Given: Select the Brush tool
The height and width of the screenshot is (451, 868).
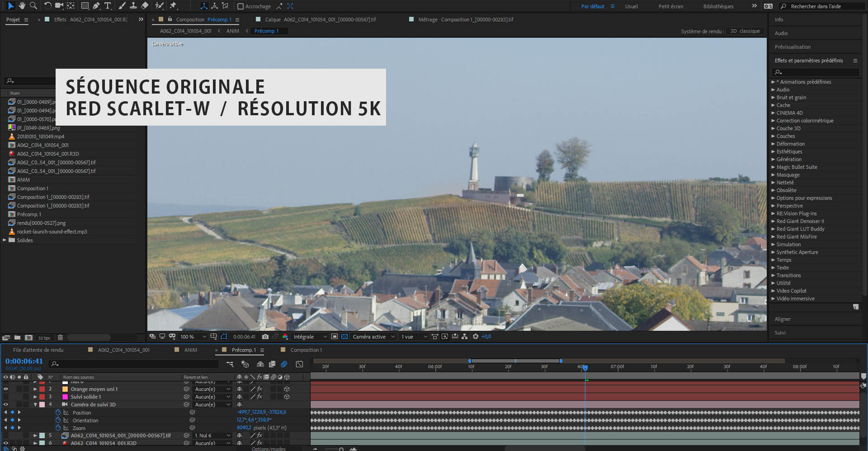Looking at the screenshot, I should pyautogui.click(x=122, y=6).
